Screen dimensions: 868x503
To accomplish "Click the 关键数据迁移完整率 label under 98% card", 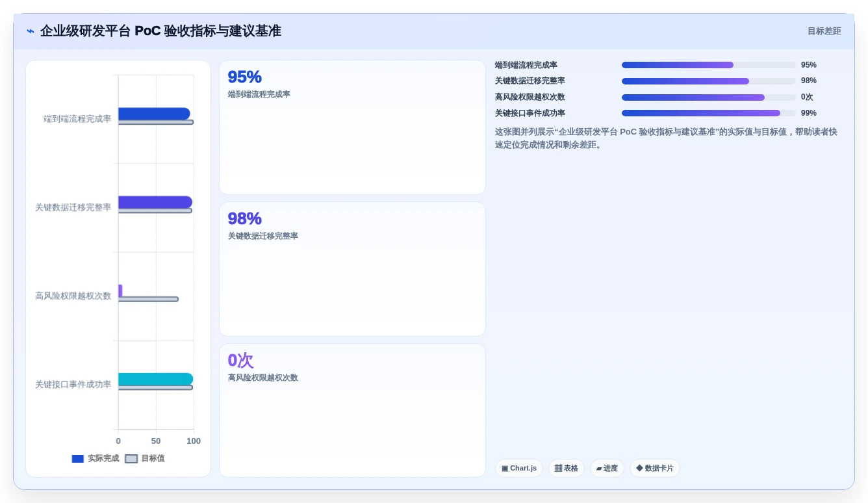I will coord(262,236).
